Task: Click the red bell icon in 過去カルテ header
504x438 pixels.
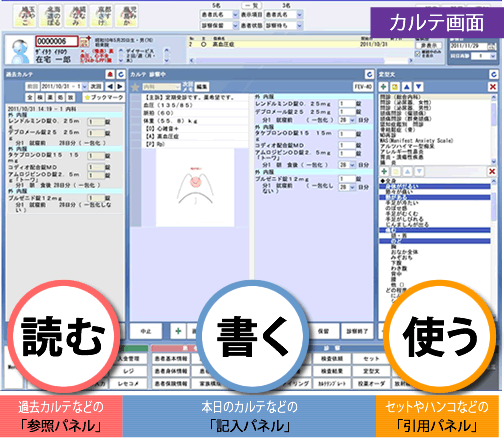Action: click(110, 74)
